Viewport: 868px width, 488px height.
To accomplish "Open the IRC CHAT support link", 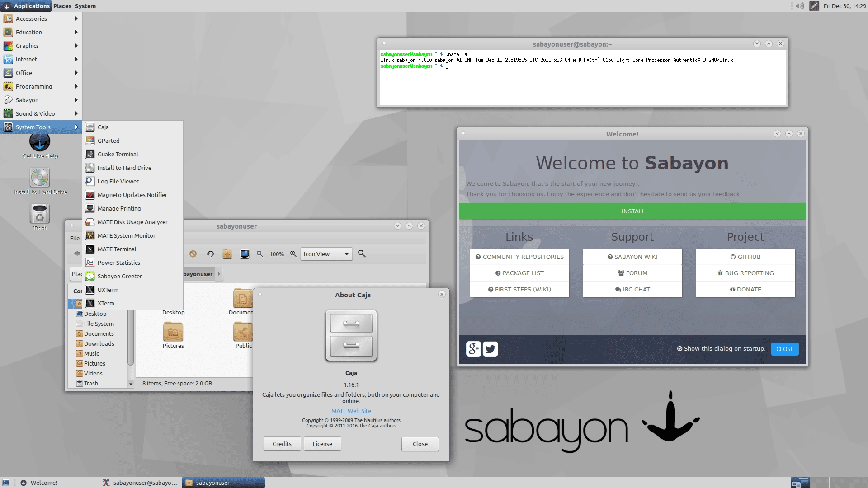I will (x=632, y=289).
